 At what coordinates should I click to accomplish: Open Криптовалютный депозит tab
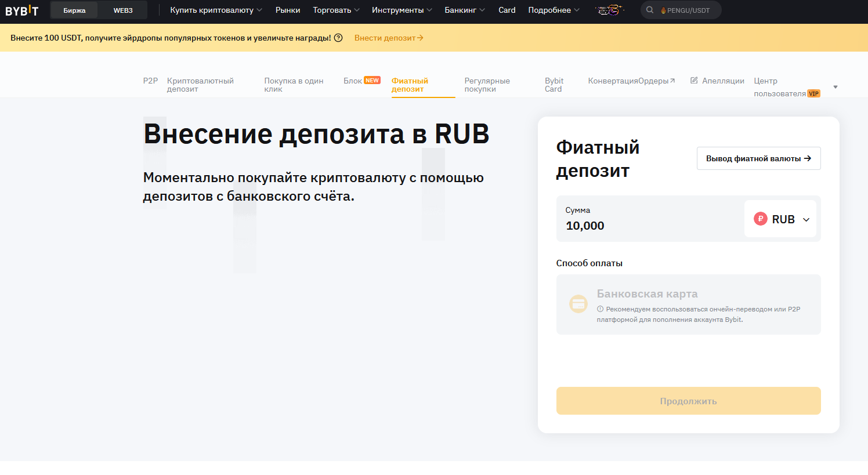click(x=200, y=85)
